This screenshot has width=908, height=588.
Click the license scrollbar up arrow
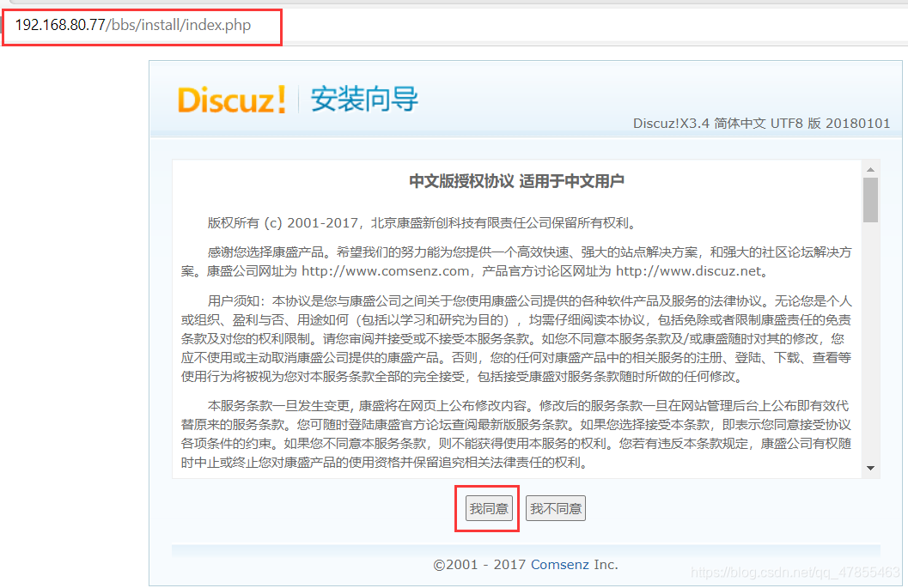coord(870,170)
